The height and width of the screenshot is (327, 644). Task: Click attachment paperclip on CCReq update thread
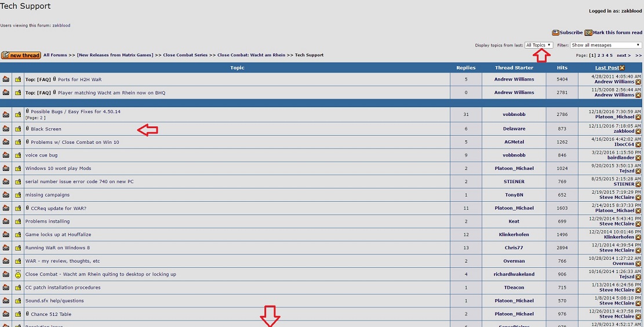pos(27,208)
